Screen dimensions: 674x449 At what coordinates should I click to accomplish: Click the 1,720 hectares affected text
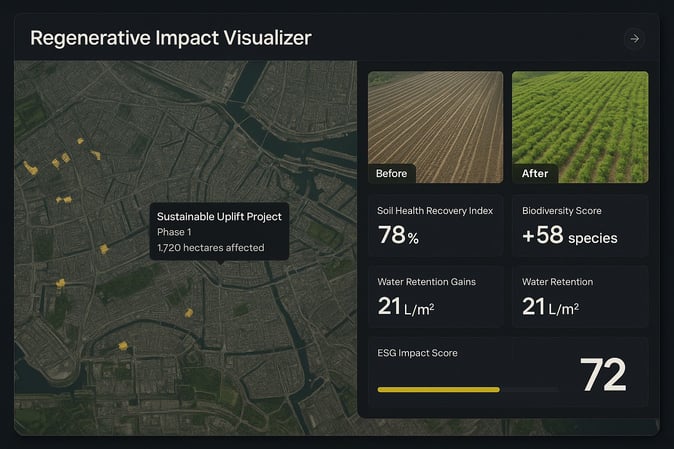coord(211,248)
